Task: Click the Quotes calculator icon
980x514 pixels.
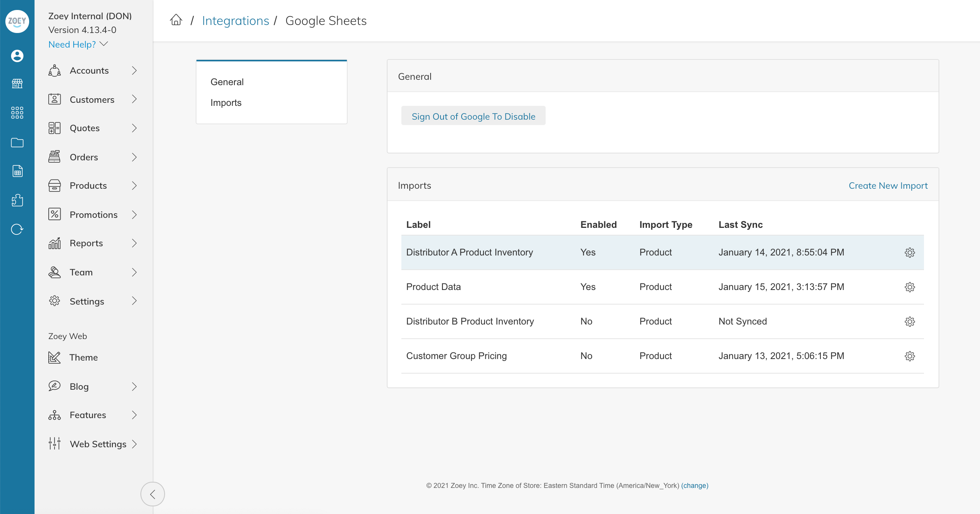Action: (x=54, y=128)
